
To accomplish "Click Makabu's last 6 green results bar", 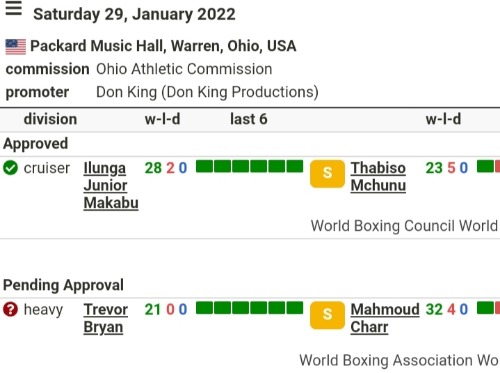I will click(x=250, y=166).
